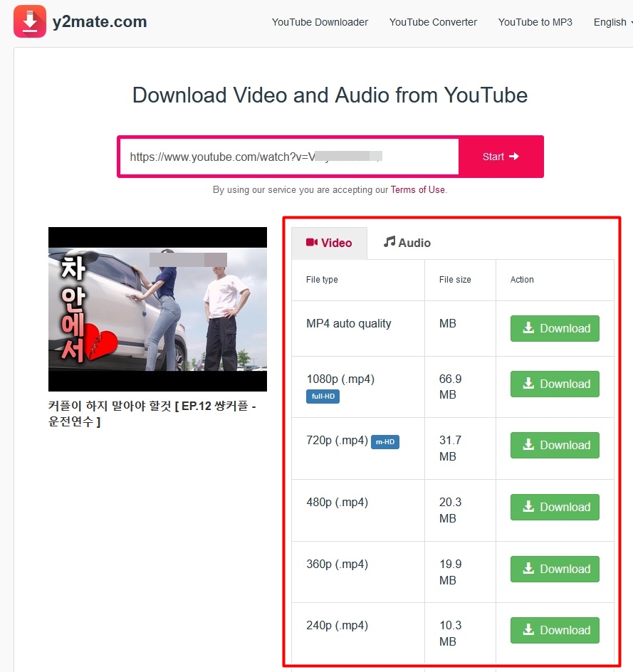Click the y2mate red download logo icon

pyautogui.click(x=30, y=21)
